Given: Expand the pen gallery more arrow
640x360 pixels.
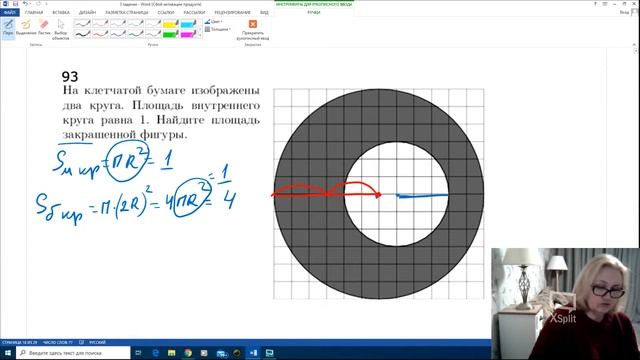Looking at the screenshot, I should [x=200, y=36].
